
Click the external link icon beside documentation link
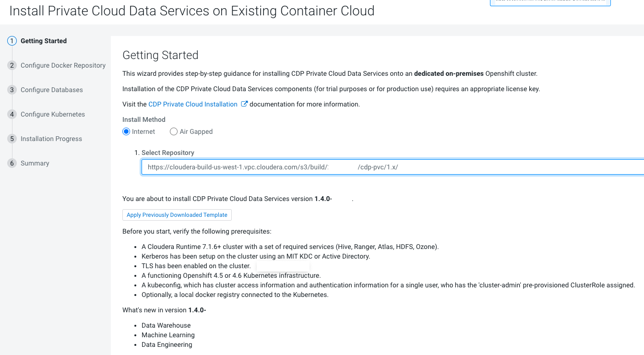point(244,104)
